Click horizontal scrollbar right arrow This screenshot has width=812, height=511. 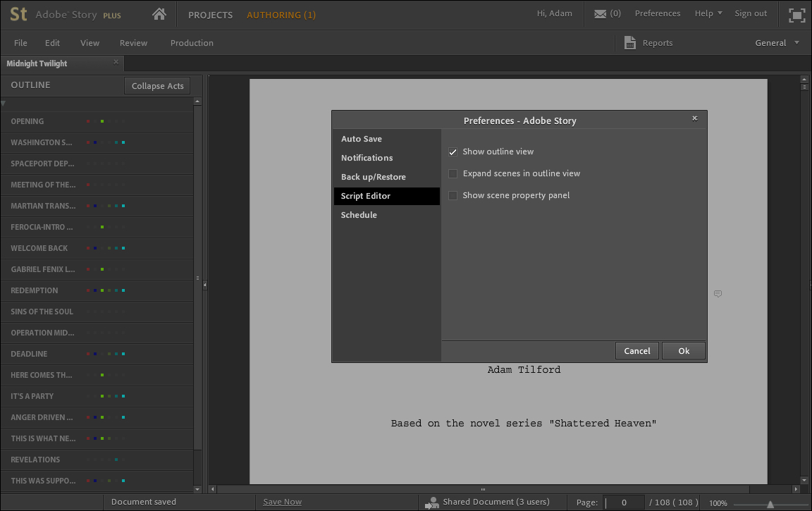coord(796,488)
